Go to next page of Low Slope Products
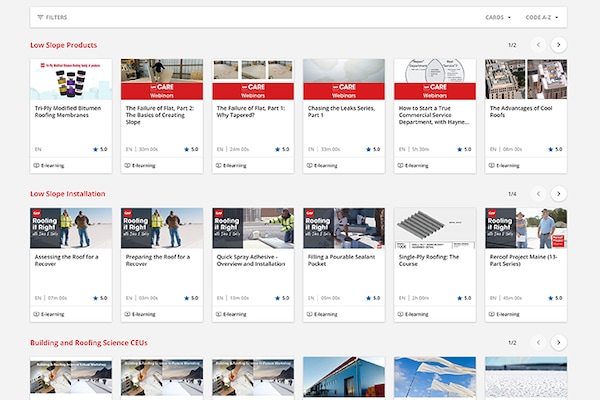The width and height of the screenshot is (600, 400). point(559,45)
